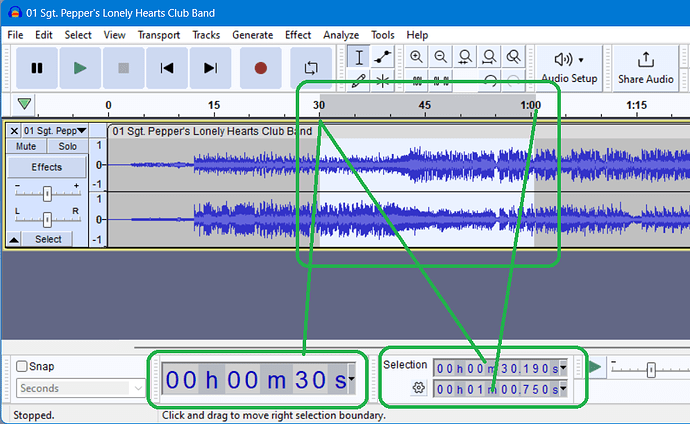Open Share Audio
This screenshot has height=424, width=690.
point(645,67)
